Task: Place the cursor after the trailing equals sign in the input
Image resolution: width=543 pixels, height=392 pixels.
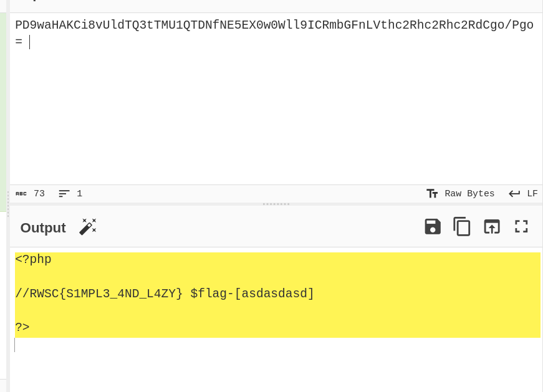Action: [x=24, y=42]
